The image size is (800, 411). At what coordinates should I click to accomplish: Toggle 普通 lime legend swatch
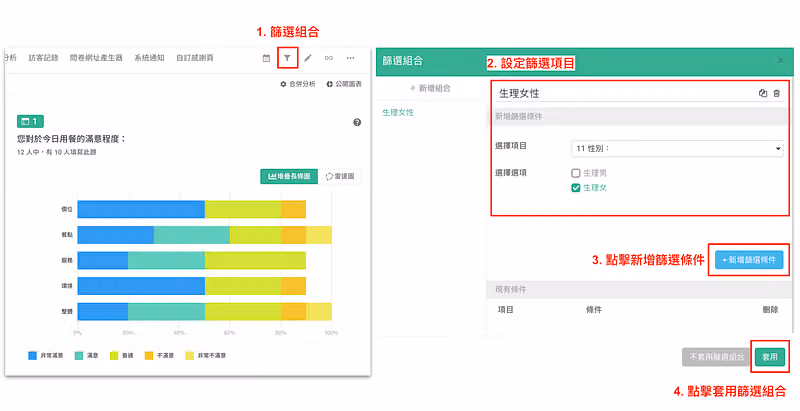point(114,355)
